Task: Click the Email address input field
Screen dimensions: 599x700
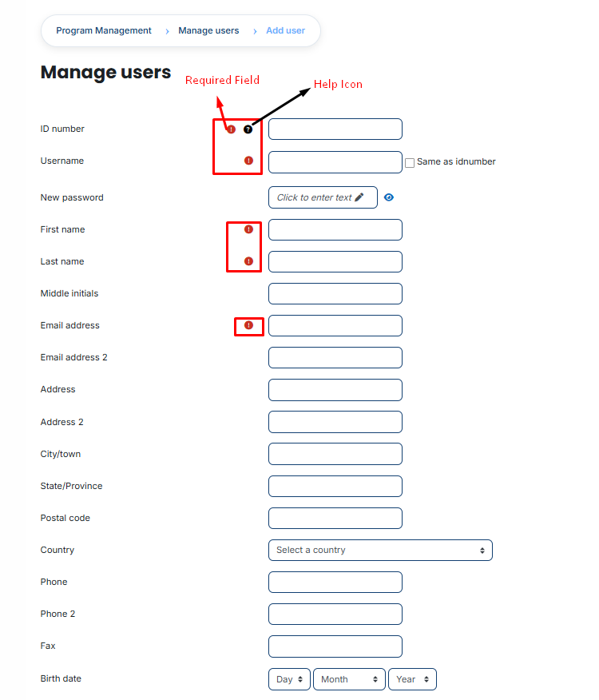Action: [335, 325]
